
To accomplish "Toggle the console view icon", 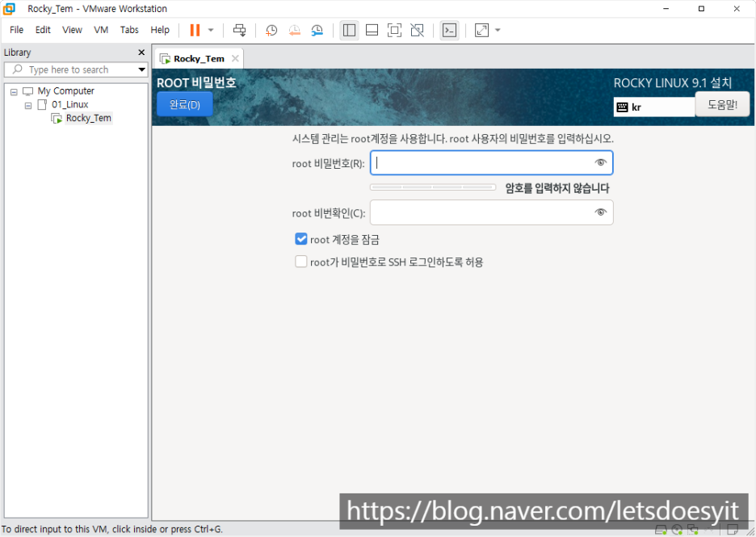I will click(449, 31).
